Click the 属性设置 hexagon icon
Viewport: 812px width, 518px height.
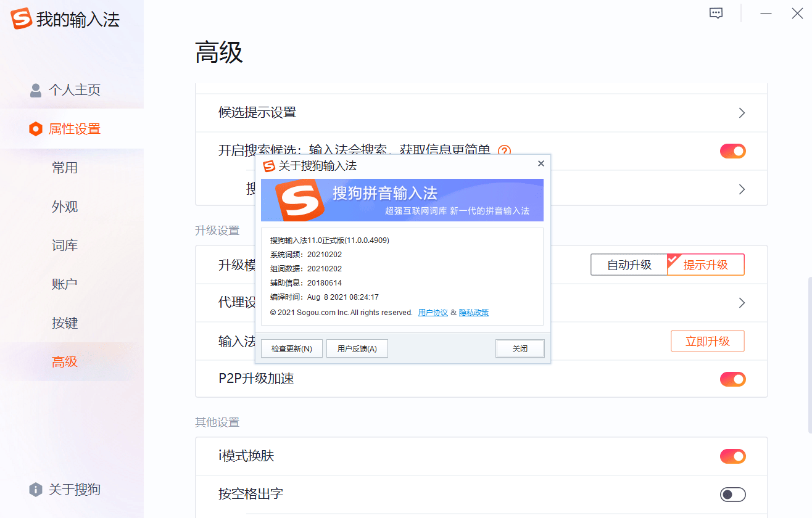point(36,129)
